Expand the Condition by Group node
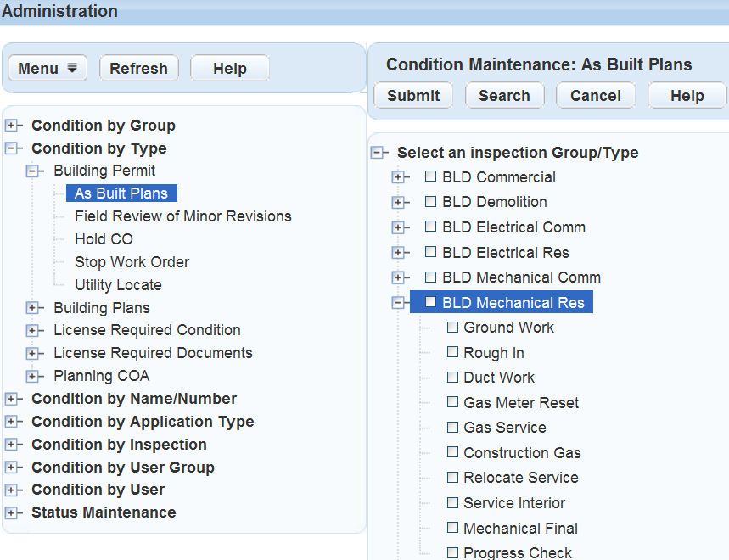 click(x=12, y=126)
